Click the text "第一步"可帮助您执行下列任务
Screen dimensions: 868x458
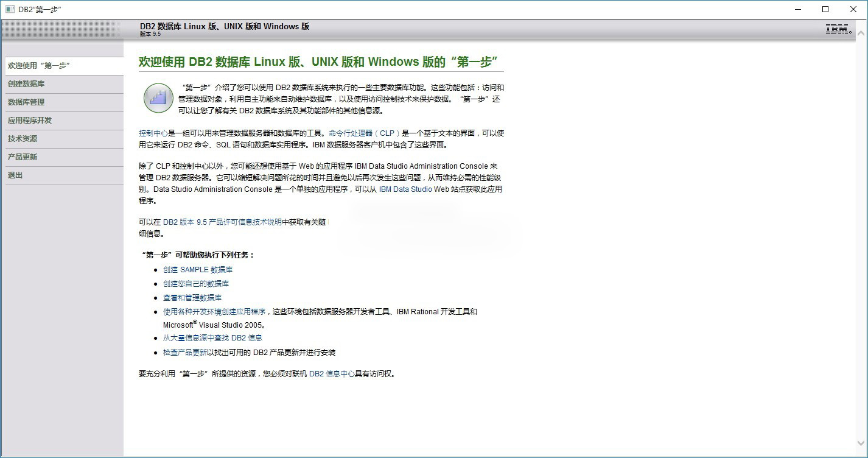197,255
